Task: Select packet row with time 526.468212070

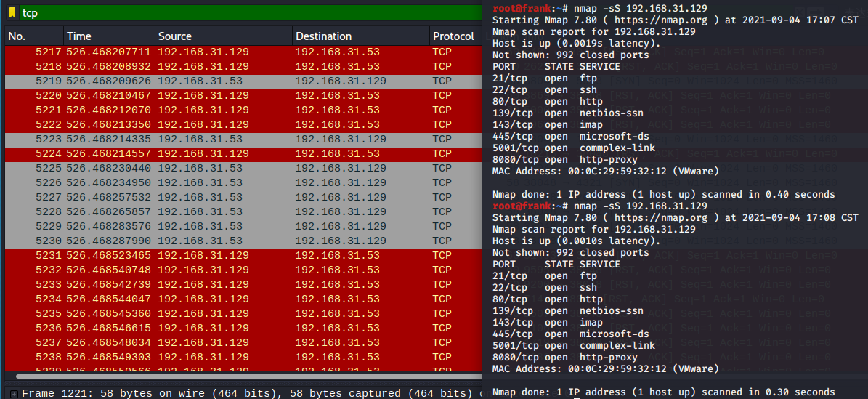Action: (x=243, y=110)
